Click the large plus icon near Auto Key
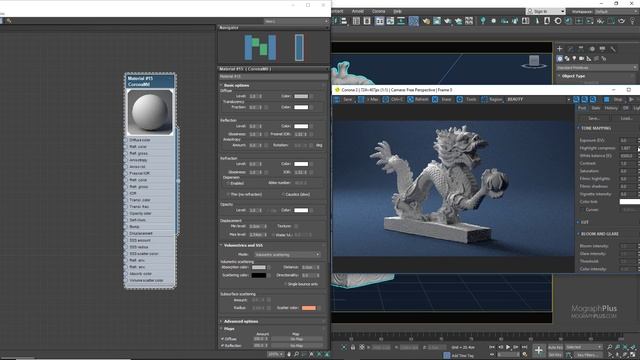Viewport: 640px width, 360px height. pyautogui.click(x=539, y=350)
